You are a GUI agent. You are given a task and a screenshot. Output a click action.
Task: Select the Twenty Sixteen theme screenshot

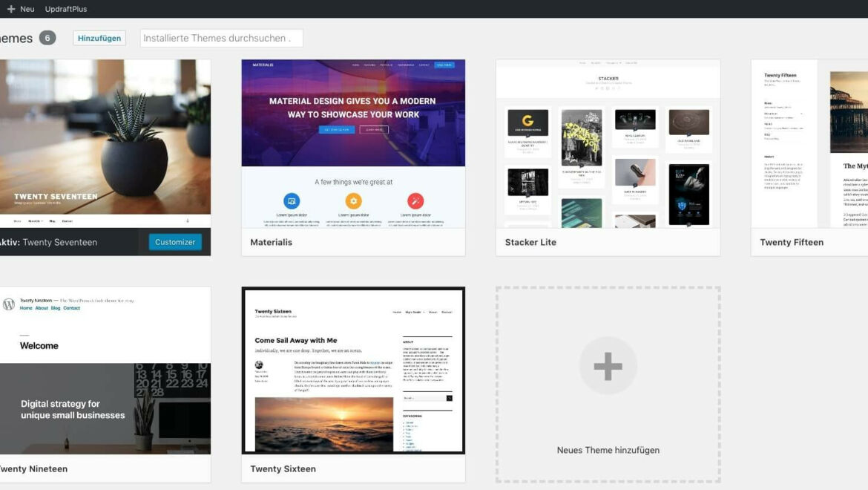pos(353,370)
